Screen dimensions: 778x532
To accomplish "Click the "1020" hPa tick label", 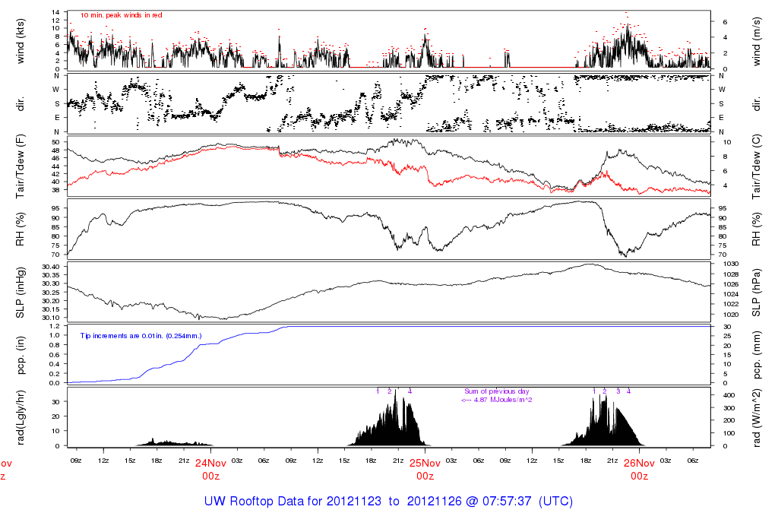I will click(732, 315).
